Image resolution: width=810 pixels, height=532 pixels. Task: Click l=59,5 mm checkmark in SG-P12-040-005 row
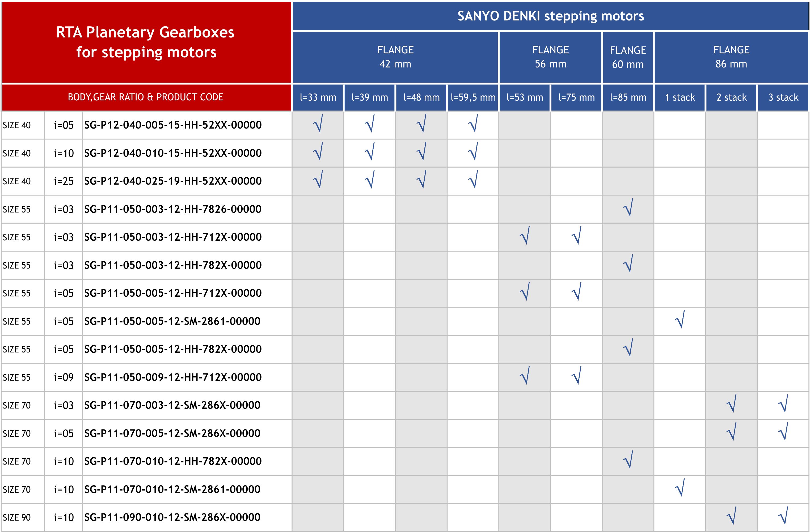coord(473,123)
